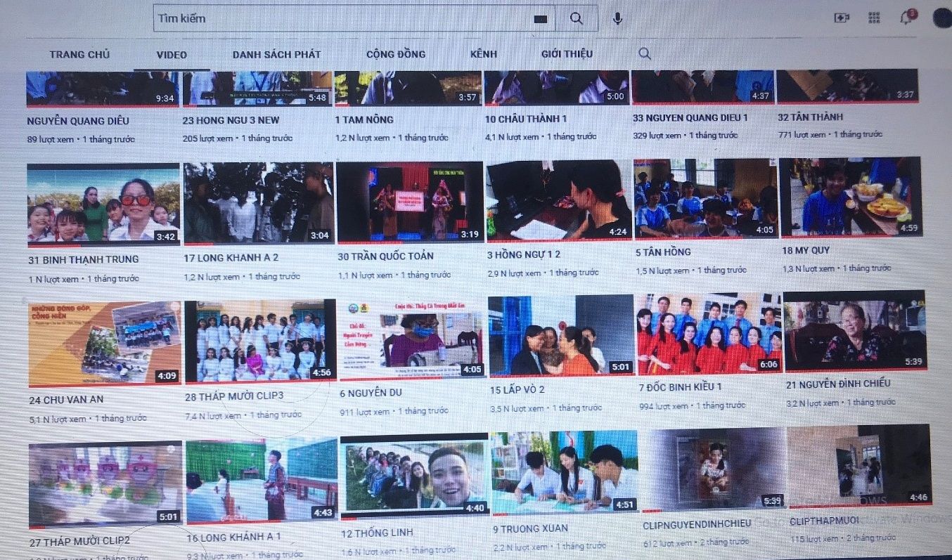952x560 pixels.
Task: Activate voice search microphone icon
Action: pyautogui.click(x=617, y=19)
